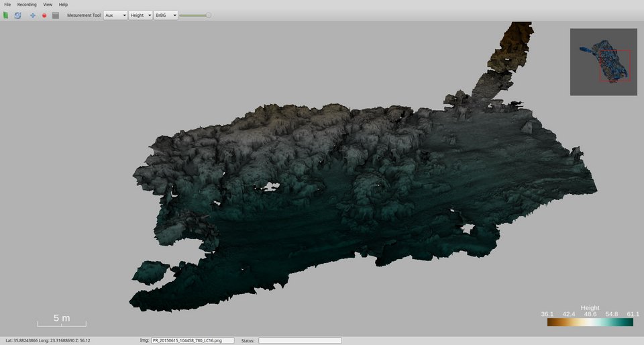Open the Recording menu
The height and width of the screenshot is (345, 644).
tap(27, 5)
